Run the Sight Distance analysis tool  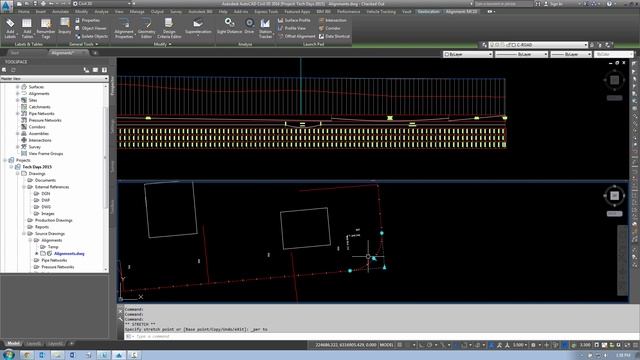click(x=229, y=26)
